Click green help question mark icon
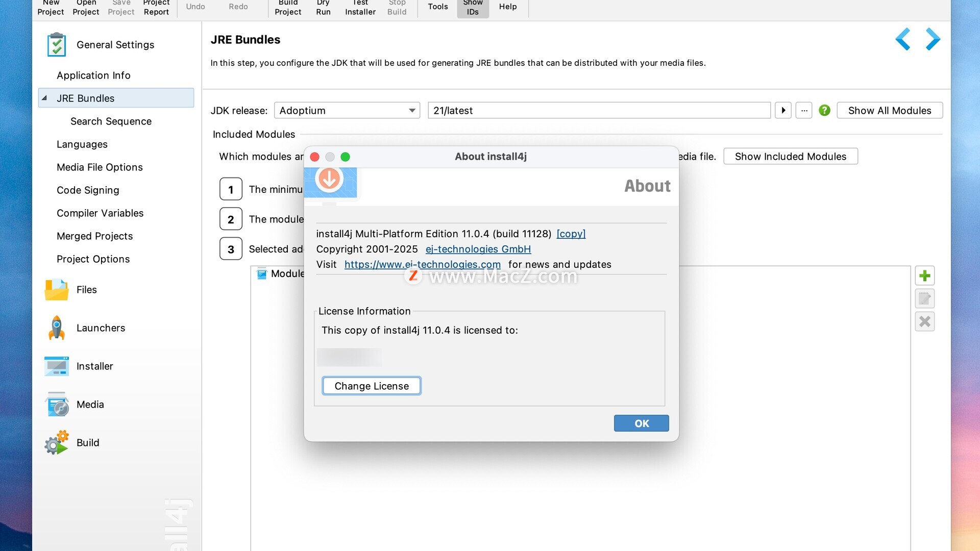Screen dimensions: 980x551 824,110
